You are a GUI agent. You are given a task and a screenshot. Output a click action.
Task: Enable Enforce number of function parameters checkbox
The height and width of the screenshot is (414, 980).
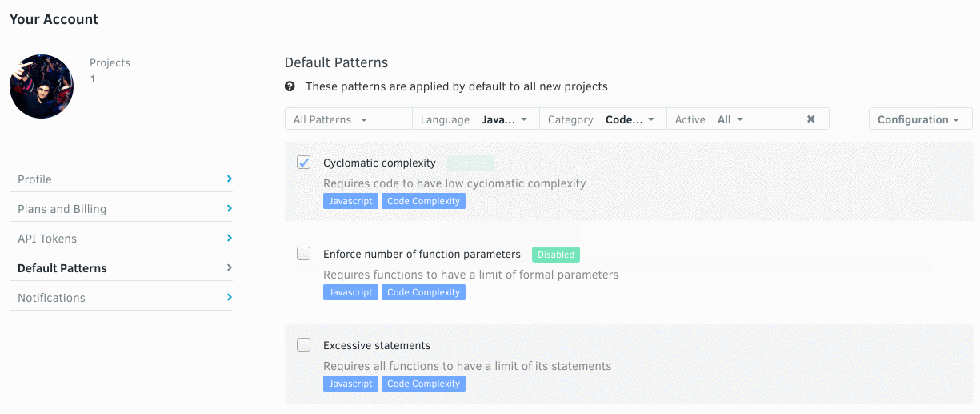click(304, 254)
